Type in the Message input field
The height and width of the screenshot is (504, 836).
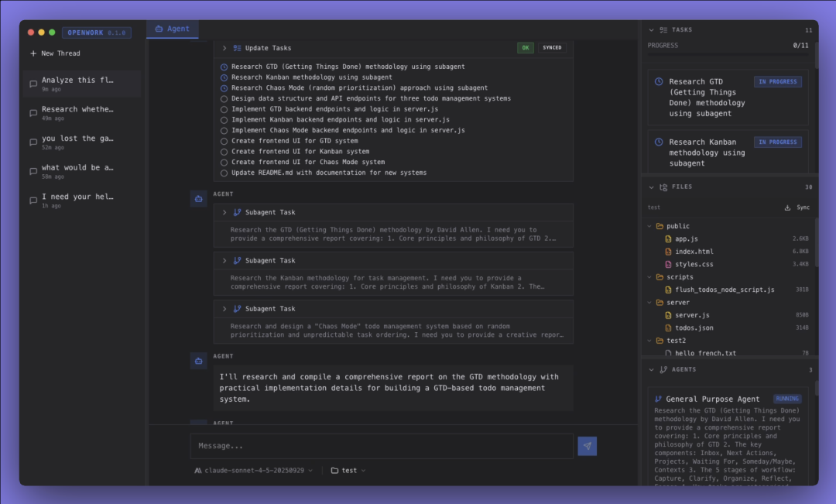(x=381, y=446)
